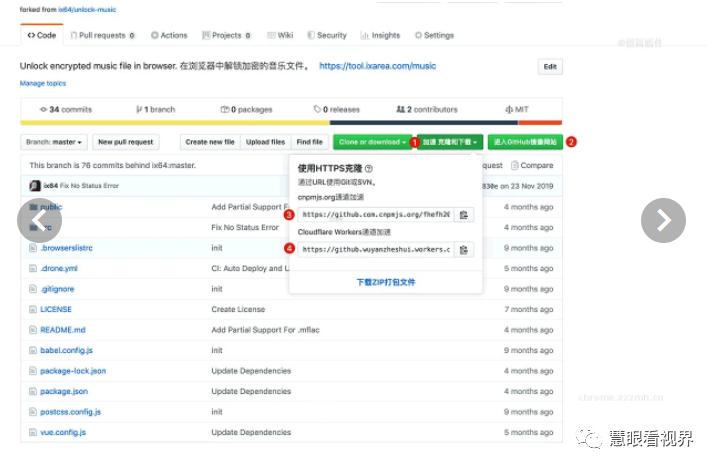Click the cnpmjs.org clone URL field
The width and height of the screenshot is (716, 469).
pos(375,215)
